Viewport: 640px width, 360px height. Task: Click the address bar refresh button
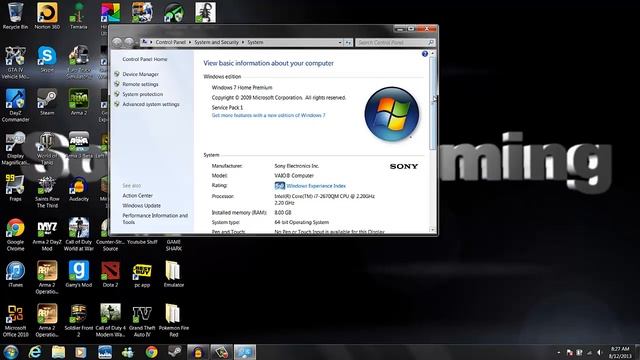[x=348, y=42]
